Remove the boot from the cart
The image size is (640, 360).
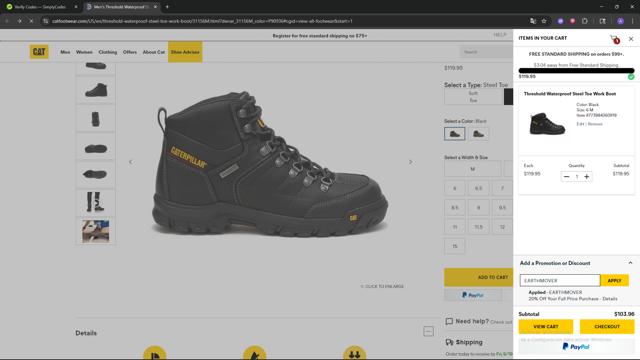[x=595, y=124]
